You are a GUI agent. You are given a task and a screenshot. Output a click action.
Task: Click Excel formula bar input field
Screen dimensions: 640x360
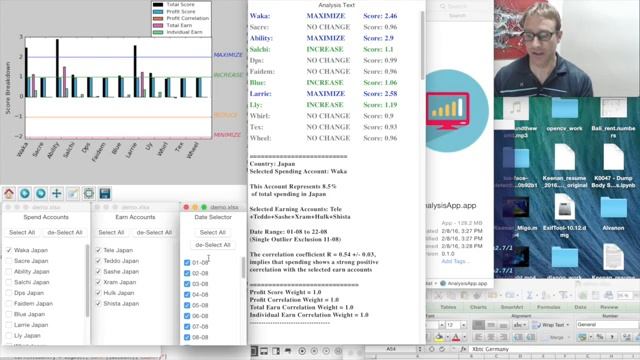554,349
